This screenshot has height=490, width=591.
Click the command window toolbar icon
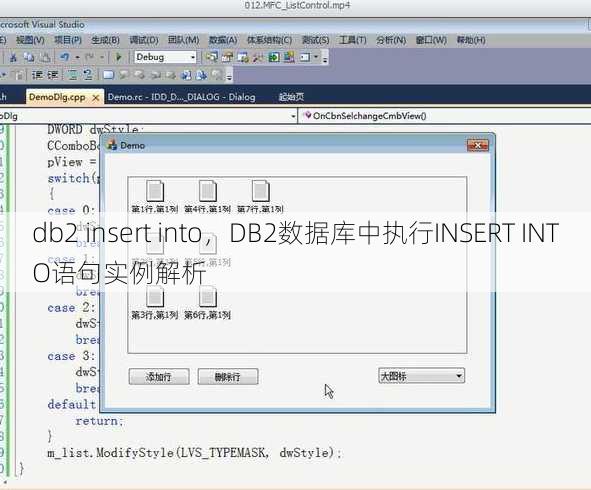(305, 57)
